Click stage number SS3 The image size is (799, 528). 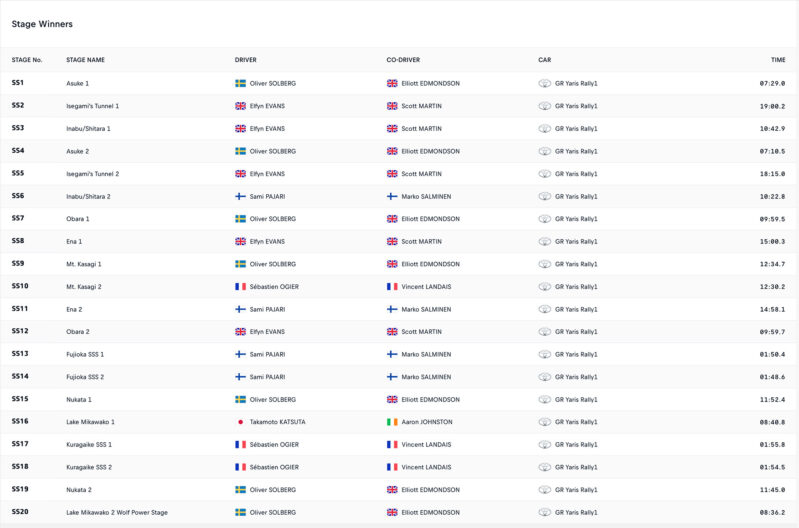pos(18,127)
